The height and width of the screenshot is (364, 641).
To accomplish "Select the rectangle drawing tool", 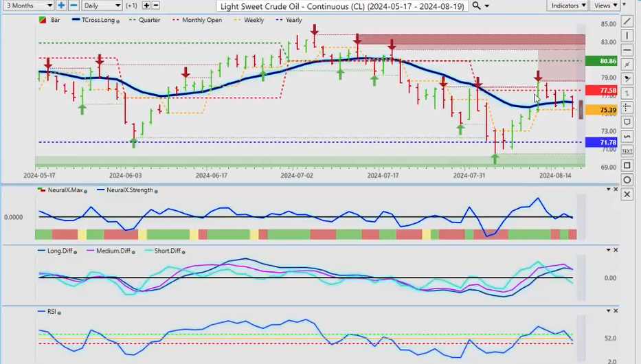I will pos(627,166).
